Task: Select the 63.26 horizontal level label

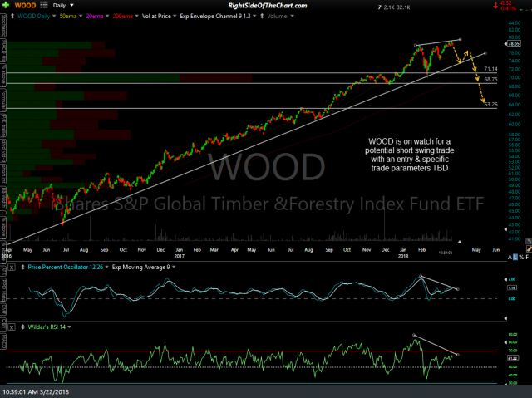Action: [490, 105]
